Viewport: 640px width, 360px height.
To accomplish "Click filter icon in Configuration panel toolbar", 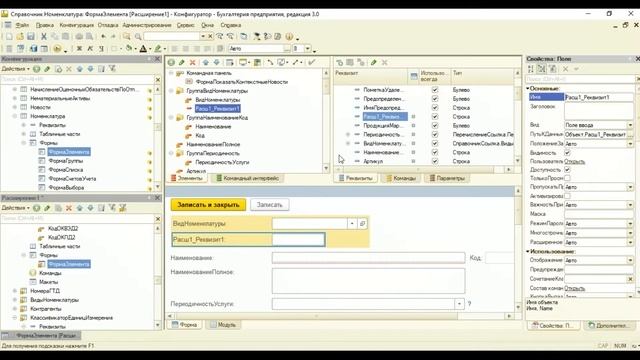I will click(x=112, y=69).
